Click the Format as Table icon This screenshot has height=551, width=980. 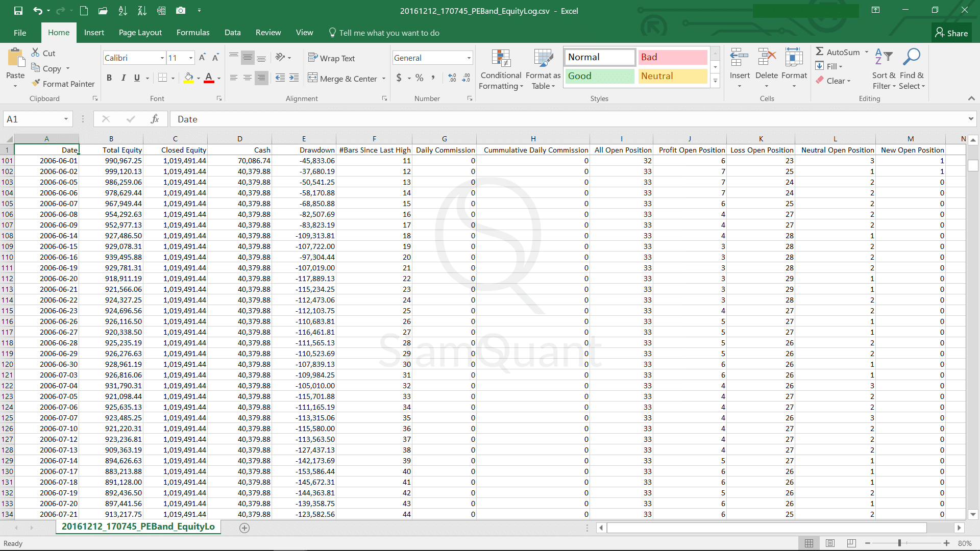click(x=543, y=59)
